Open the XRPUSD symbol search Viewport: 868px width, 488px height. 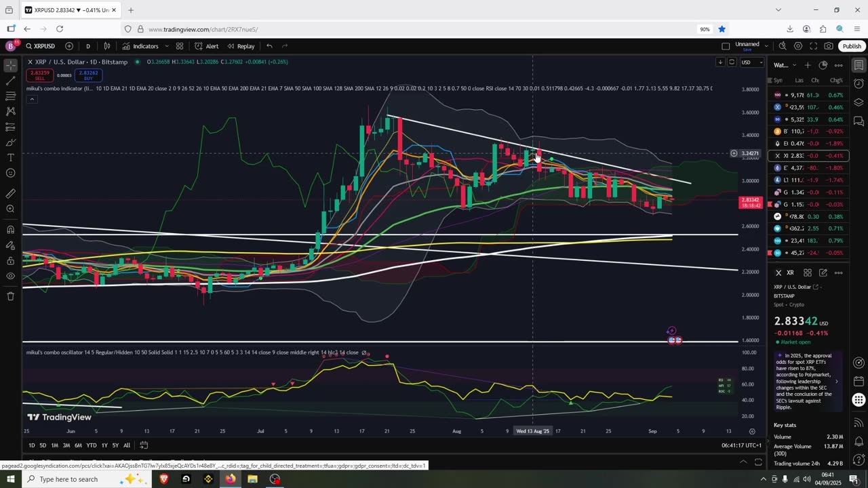pos(41,46)
